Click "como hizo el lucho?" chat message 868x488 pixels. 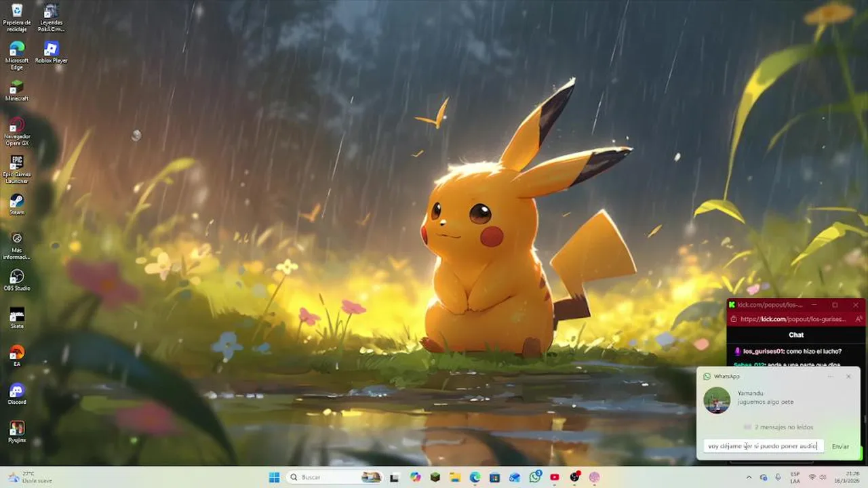(814, 351)
